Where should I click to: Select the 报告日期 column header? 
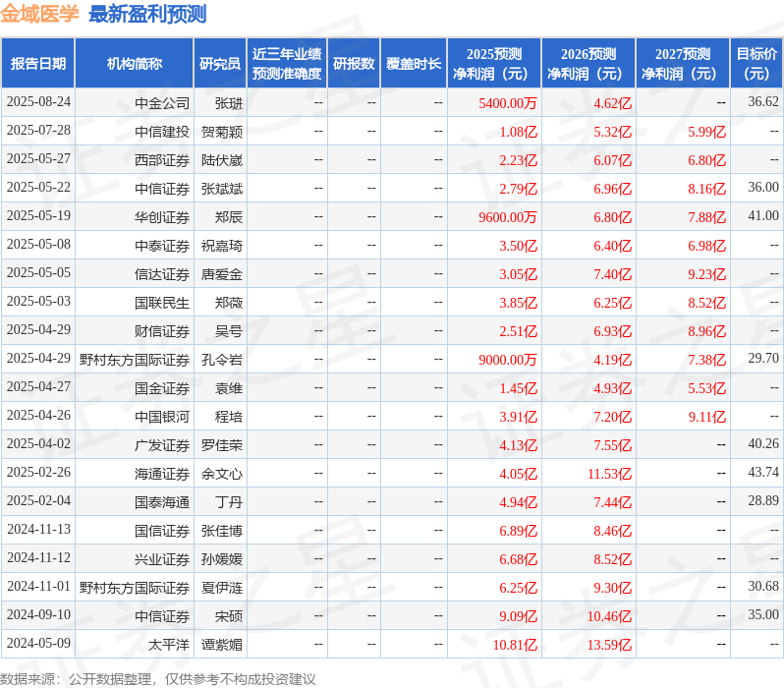(x=38, y=64)
